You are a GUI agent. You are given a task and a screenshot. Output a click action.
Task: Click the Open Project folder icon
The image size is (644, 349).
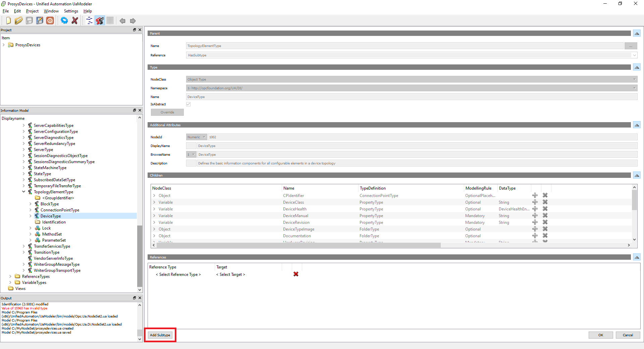19,21
